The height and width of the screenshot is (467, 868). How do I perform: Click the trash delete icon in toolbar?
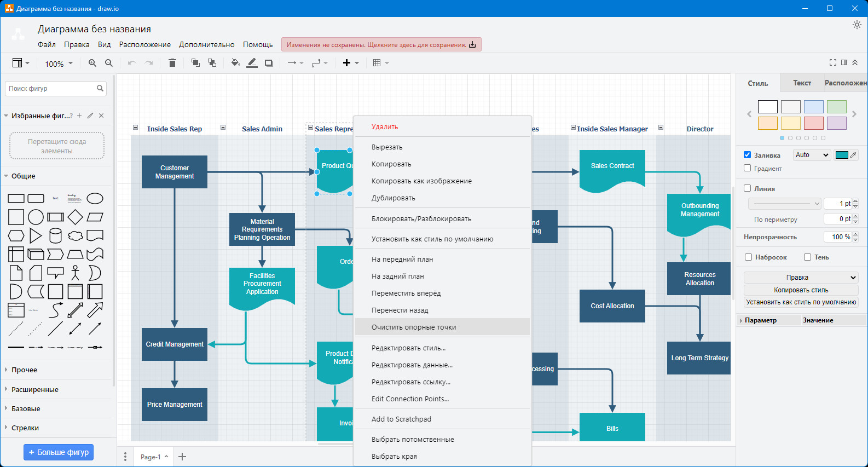point(172,63)
